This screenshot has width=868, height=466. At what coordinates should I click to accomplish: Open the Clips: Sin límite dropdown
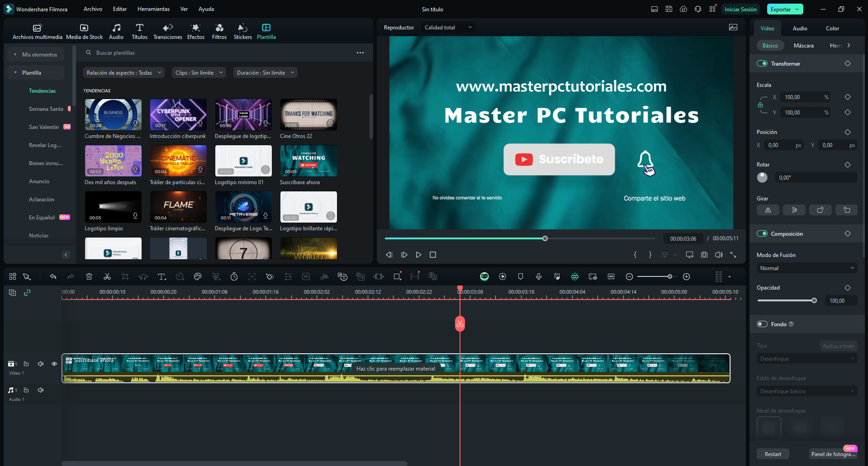[199, 72]
